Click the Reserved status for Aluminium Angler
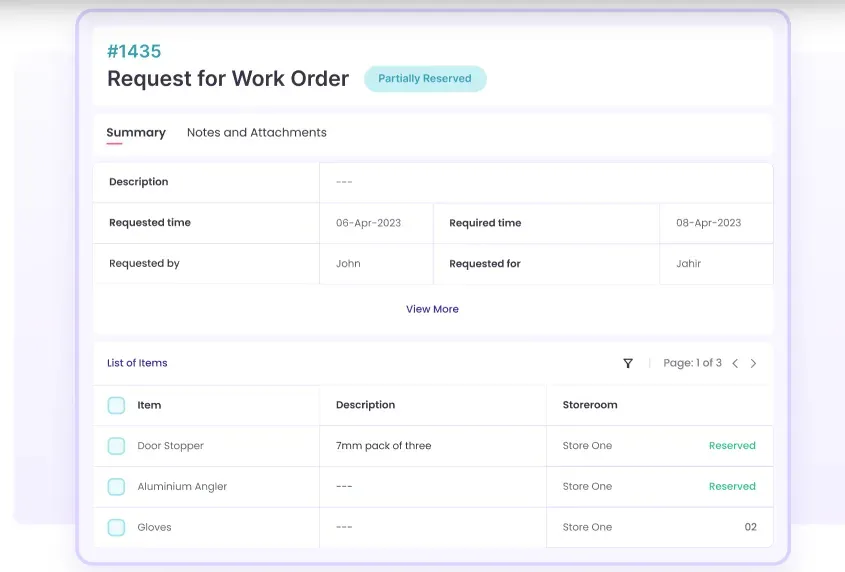The image size is (845, 572). (x=732, y=487)
